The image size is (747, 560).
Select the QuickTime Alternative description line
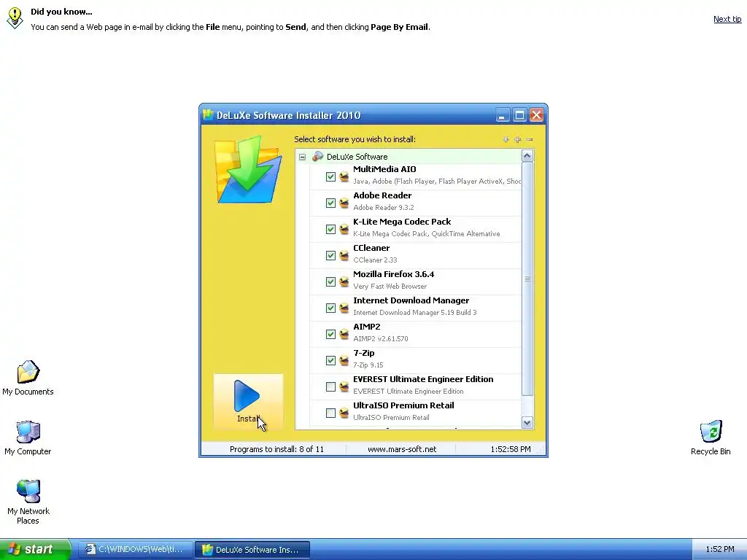(x=426, y=234)
